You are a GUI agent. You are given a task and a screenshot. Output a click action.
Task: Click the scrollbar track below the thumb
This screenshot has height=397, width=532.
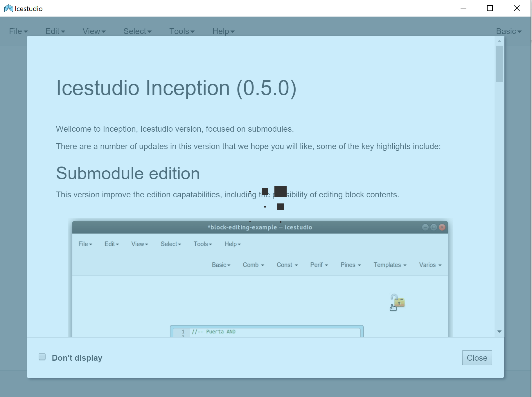(499, 203)
